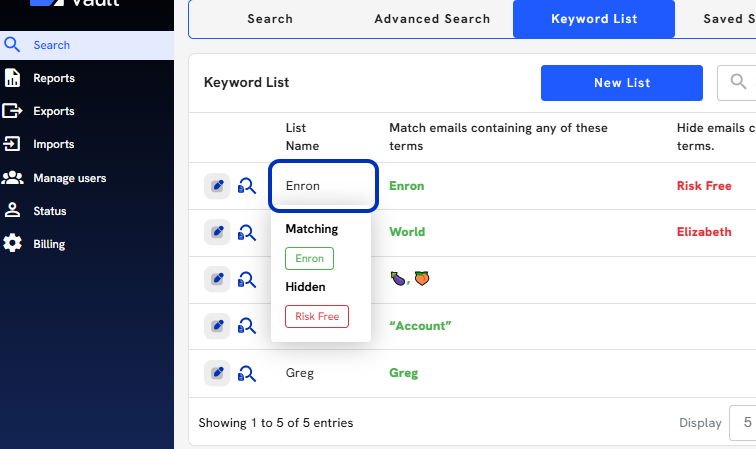The height and width of the screenshot is (449, 756).
Task: Open Manage users page
Action: click(x=69, y=178)
